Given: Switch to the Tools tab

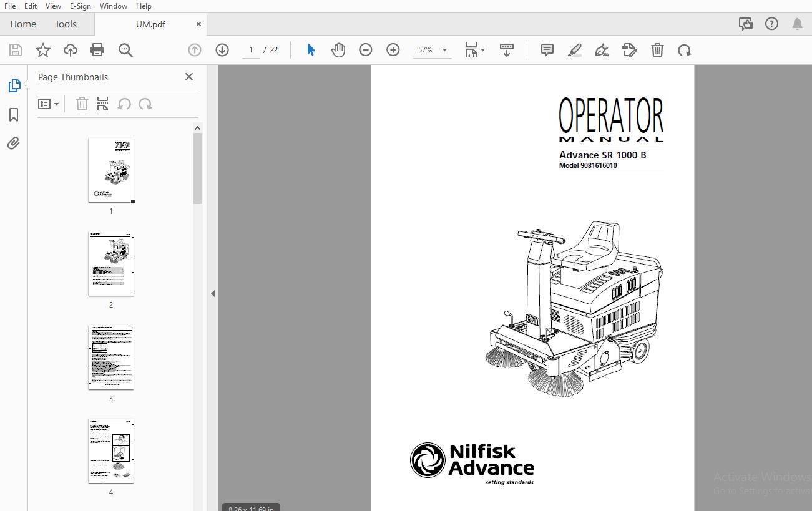Looking at the screenshot, I should pyautogui.click(x=66, y=24).
